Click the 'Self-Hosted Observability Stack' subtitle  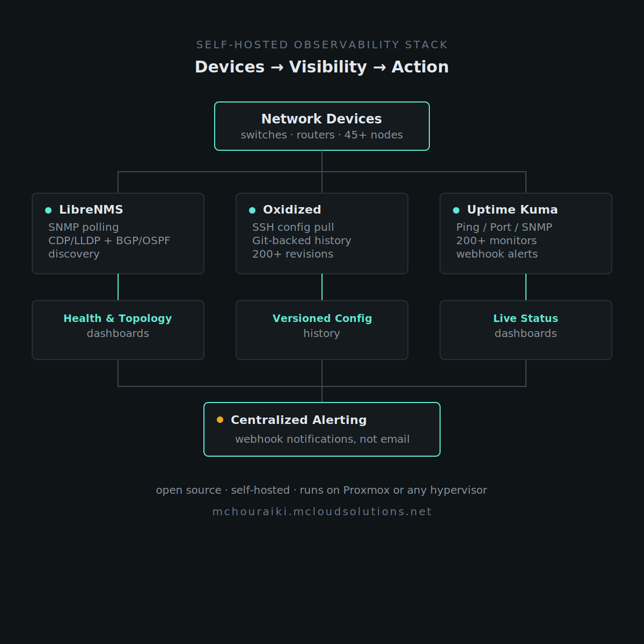(x=322, y=45)
